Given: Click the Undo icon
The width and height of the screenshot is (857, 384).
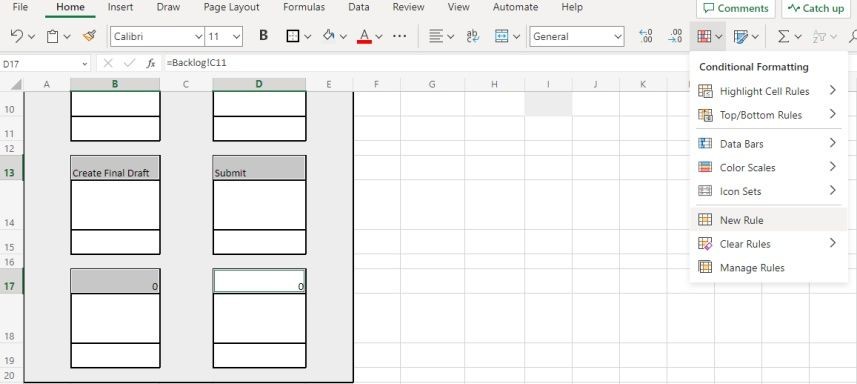Looking at the screenshot, I should point(17,36).
